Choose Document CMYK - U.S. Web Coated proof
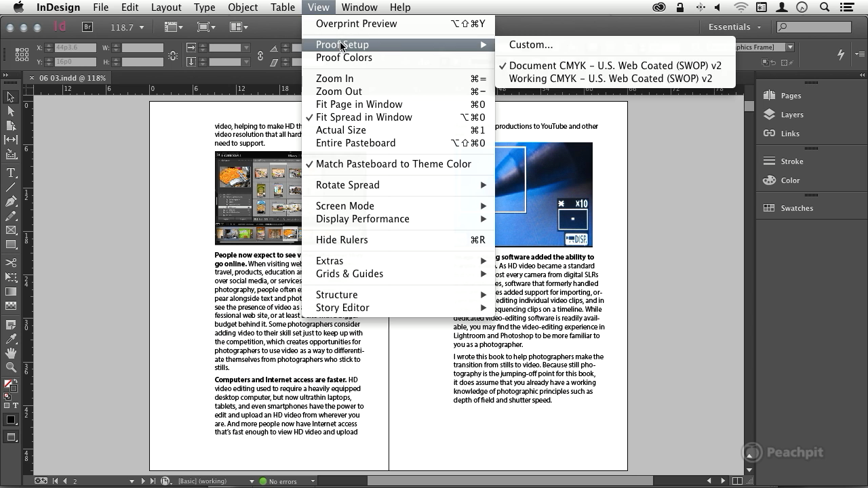The height and width of the screenshot is (488, 868). click(615, 66)
